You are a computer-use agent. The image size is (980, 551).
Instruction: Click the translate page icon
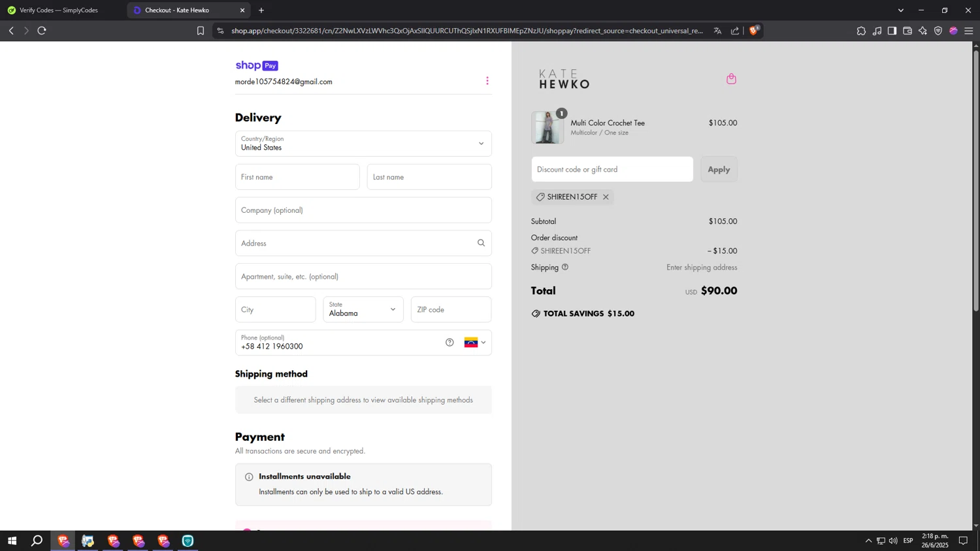pyautogui.click(x=717, y=31)
